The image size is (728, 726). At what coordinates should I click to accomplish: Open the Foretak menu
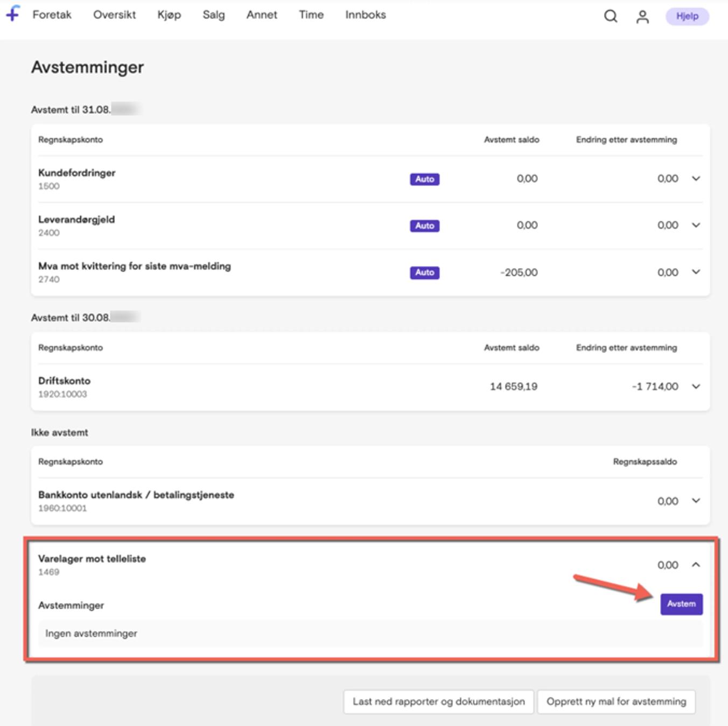tap(52, 15)
